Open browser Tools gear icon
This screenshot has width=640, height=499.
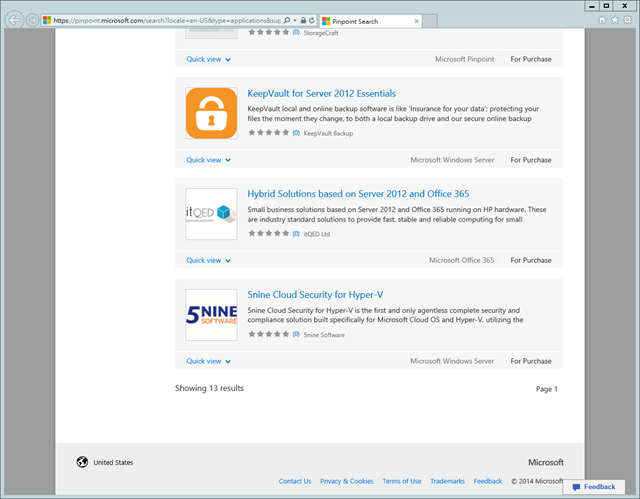pyautogui.click(x=627, y=20)
